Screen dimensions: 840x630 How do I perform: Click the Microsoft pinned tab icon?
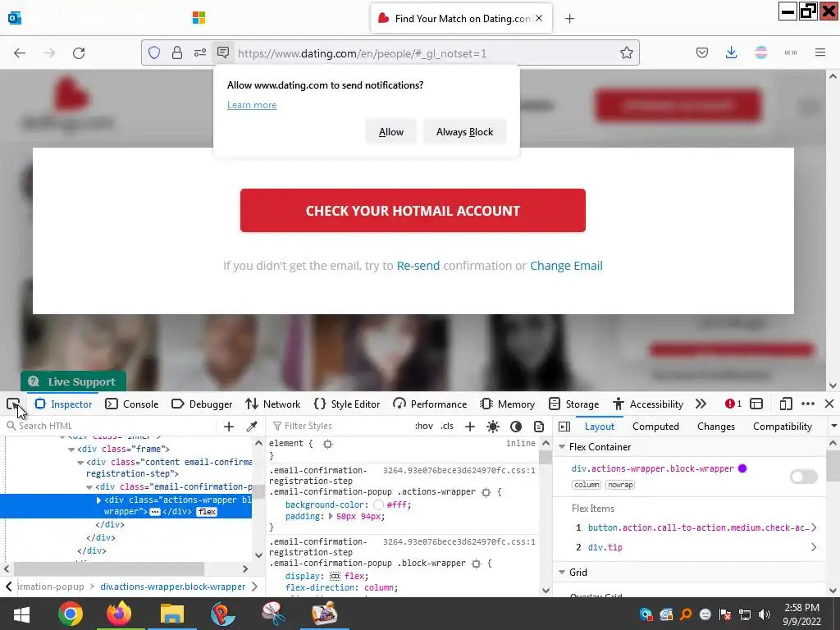point(199,18)
